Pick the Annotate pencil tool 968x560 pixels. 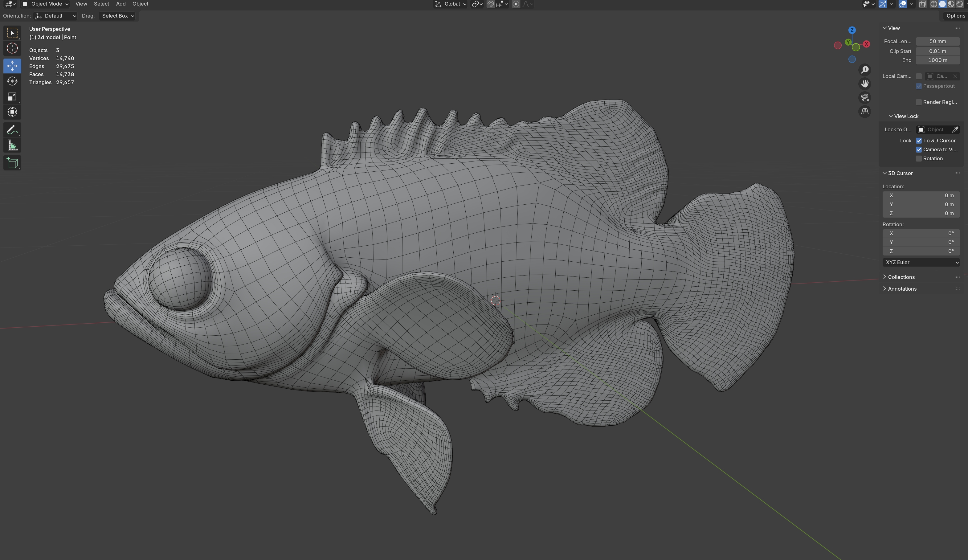click(12, 130)
